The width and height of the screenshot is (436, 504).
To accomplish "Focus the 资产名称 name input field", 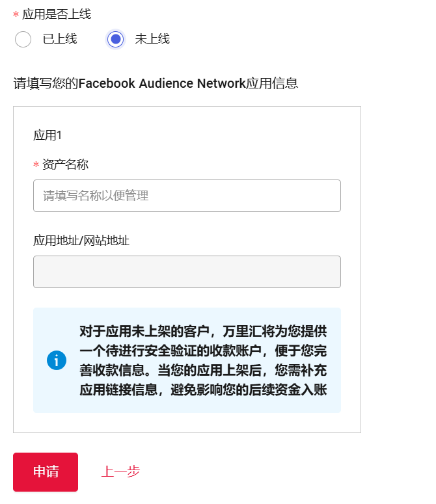I will [x=187, y=196].
